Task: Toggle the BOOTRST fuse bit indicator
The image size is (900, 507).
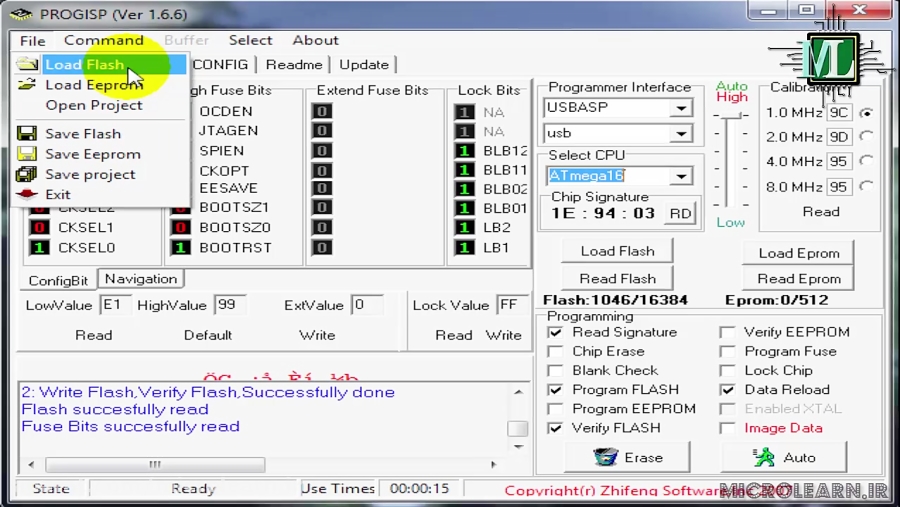Action: pyautogui.click(x=181, y=247)
